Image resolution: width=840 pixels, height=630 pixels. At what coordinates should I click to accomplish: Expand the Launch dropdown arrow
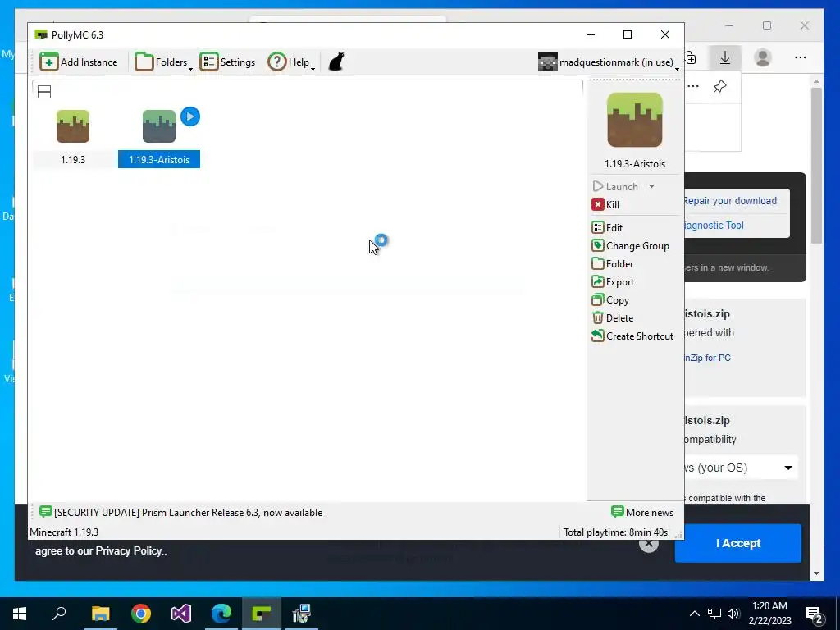(x=651, y=186)
